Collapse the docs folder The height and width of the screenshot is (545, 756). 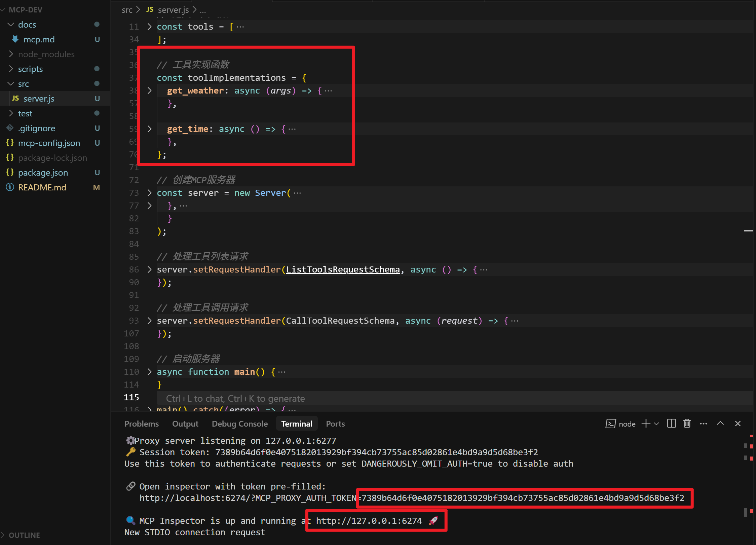tap(27, 25)
